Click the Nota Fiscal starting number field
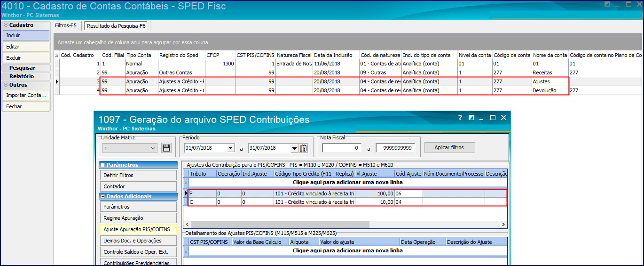 [342, 148]
